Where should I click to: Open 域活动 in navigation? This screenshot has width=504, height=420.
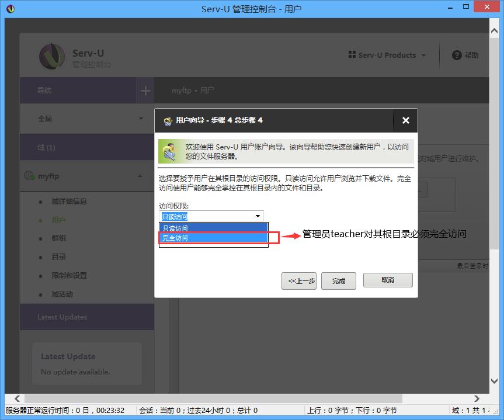click(62, 294)
